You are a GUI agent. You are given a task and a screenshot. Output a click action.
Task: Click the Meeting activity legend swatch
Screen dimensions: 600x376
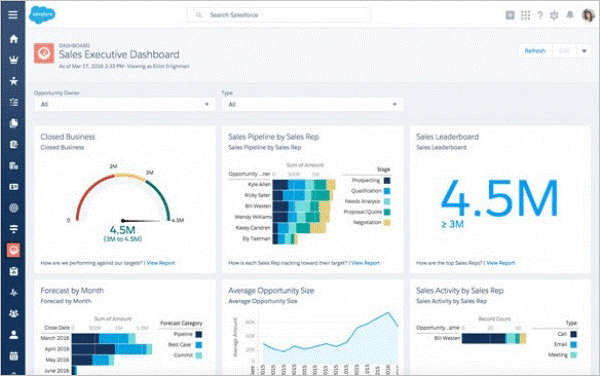tap(573, 355)
